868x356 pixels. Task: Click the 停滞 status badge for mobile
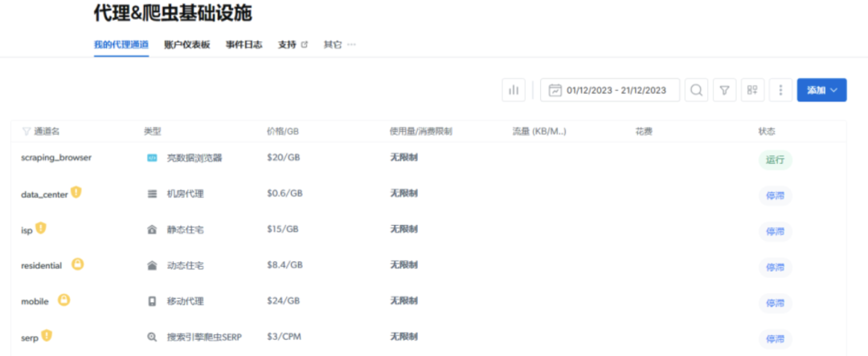coord(775,304)
